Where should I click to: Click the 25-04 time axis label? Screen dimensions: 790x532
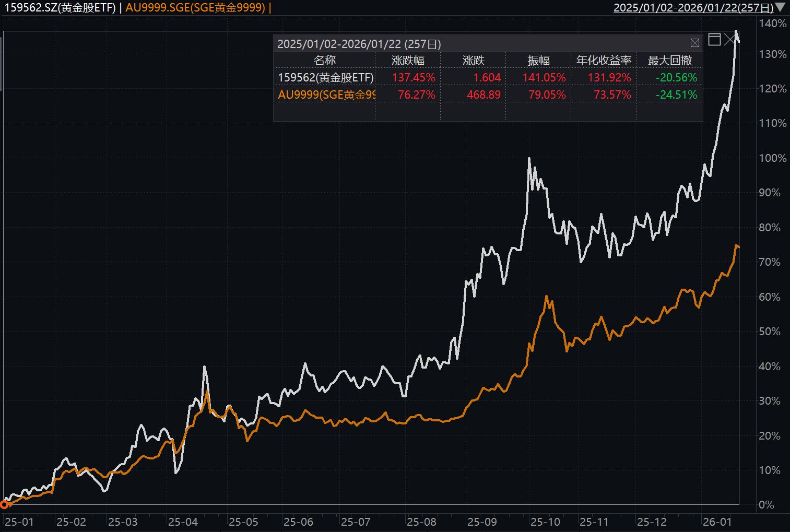(183, 522)
